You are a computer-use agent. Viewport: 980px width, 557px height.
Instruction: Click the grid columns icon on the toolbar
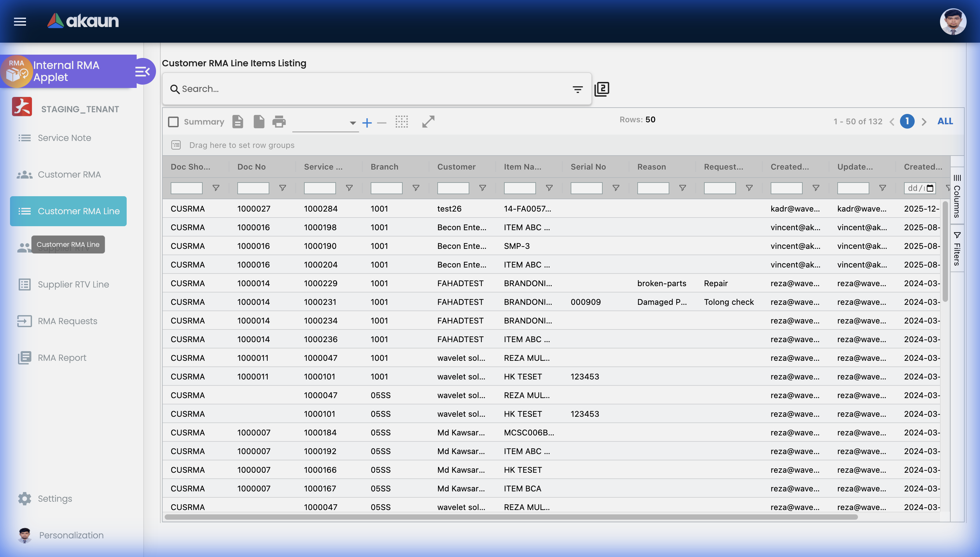pos(402,122)
